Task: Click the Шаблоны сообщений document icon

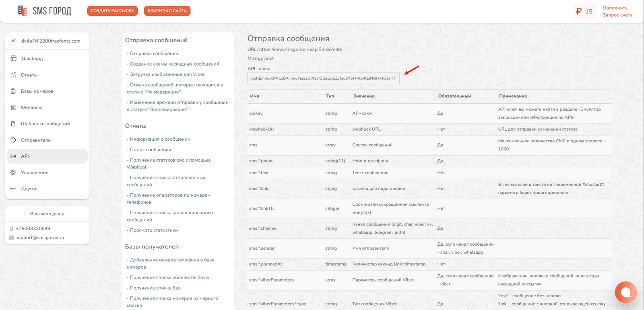Action: pyautogui.click(x=13, y=124)
